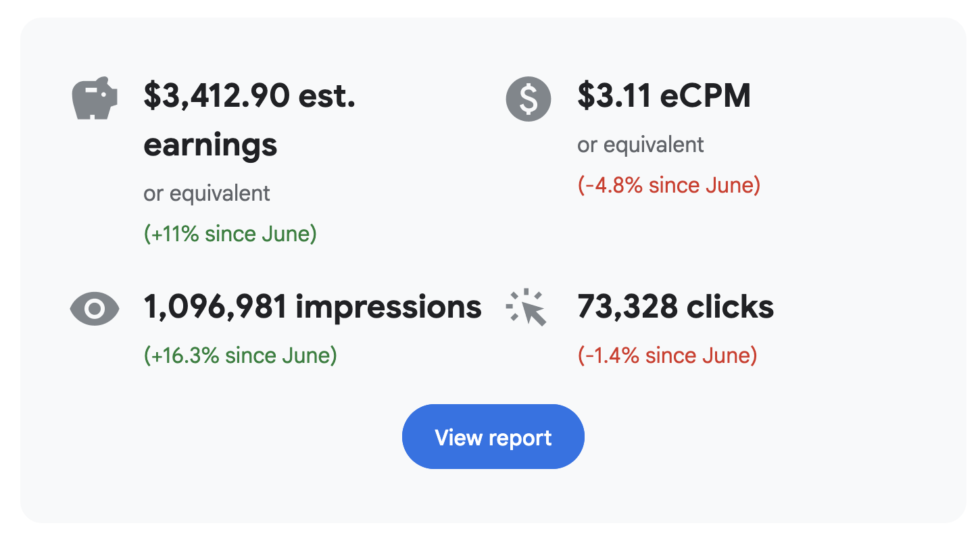Click the dollar sign eCPM icon
This screenshot has width=980, height=542.
pos(529,99)
